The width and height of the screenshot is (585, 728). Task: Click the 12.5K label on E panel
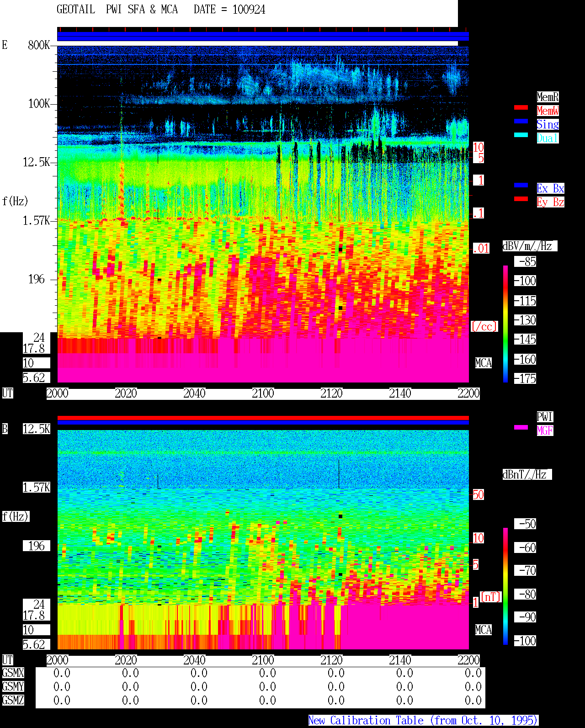(37, 162)
